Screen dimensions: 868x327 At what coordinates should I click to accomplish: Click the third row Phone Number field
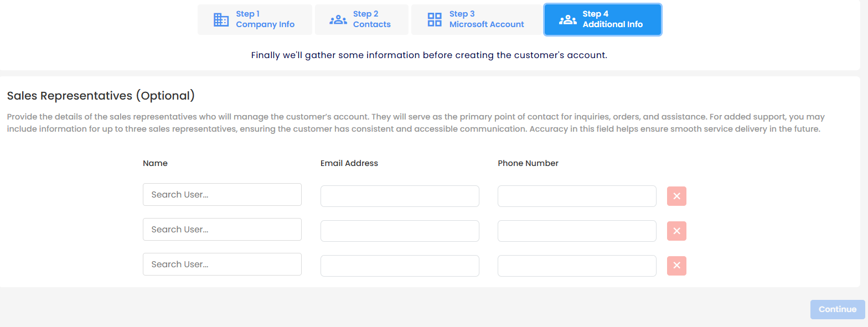(577, 266)
